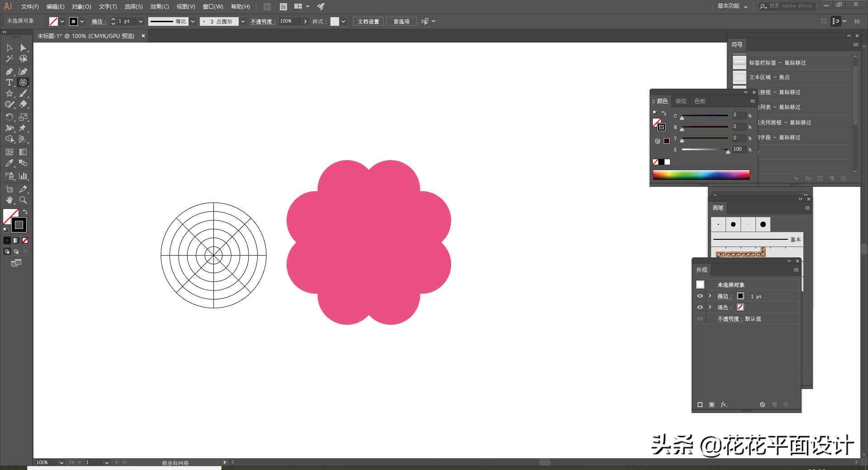868x470 pixels.
Task: Choose the Lasso tool
Action: tap(23, 59)
